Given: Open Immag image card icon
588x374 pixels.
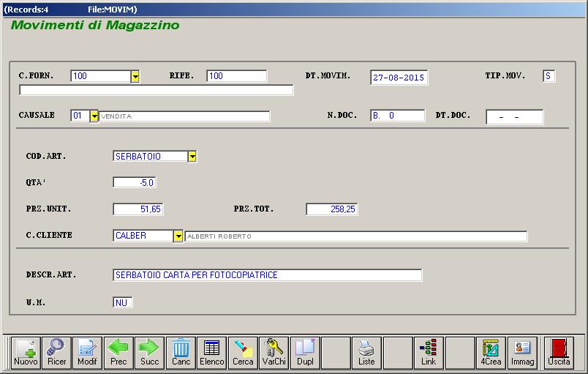Looking at the screenshot, I should click(522, 353).
